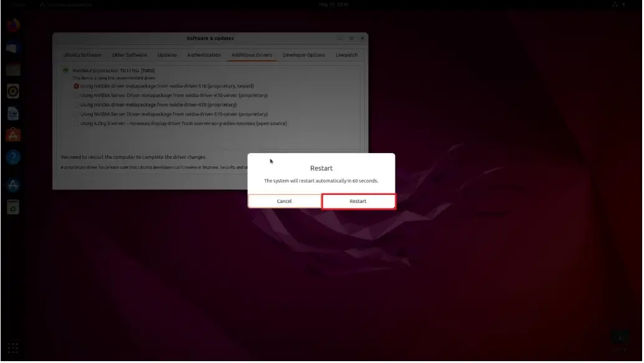Open the Files manager dock icon
Screen dimensions: 644x363
(13, 70)
